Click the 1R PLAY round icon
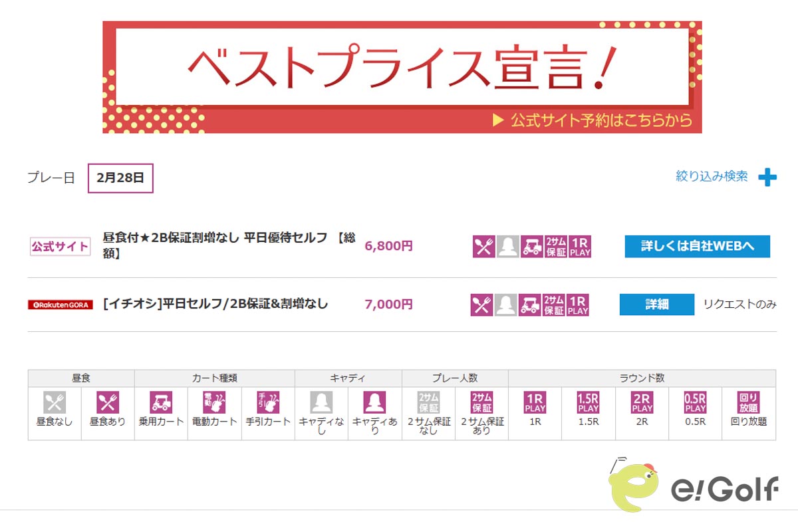This screenshot has width=798, height=532. tap(534, 404)
